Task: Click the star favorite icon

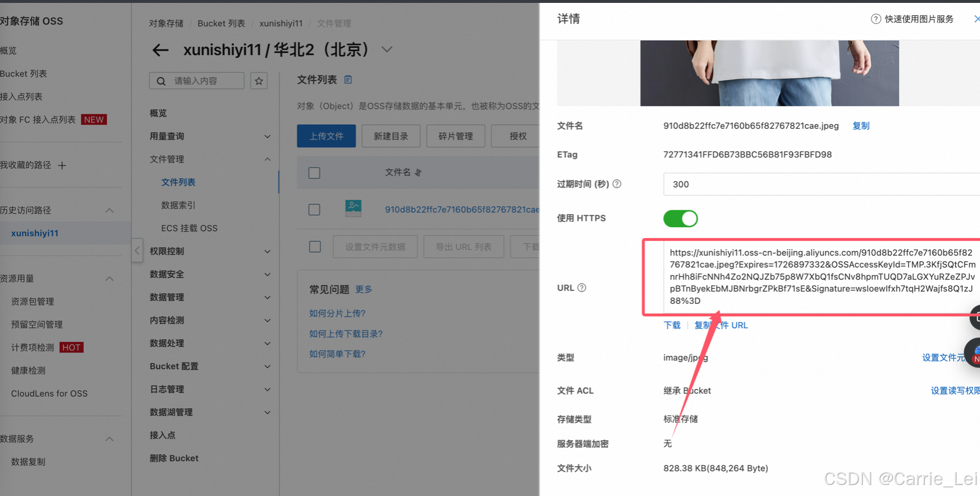Action: tap(259, 81)
